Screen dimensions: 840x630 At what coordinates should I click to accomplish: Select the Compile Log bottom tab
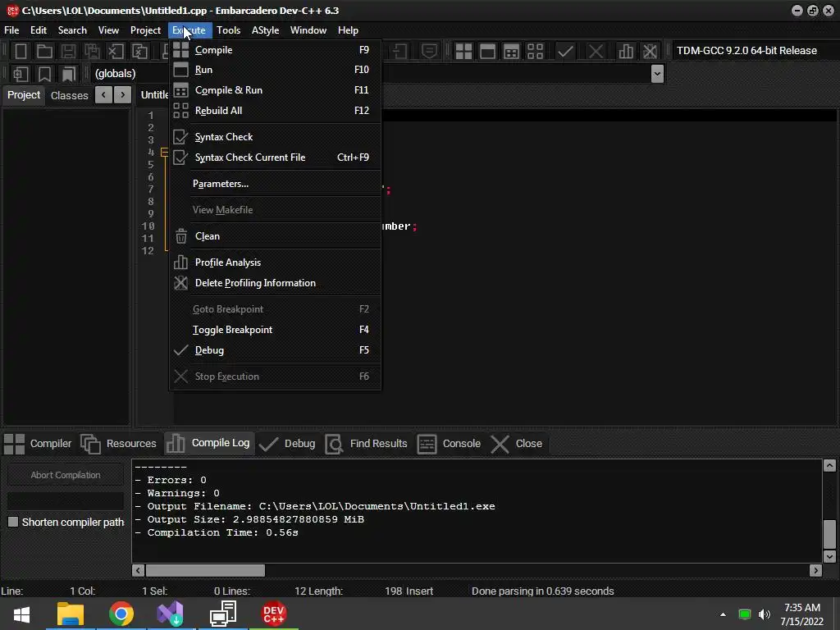(208, 443)
